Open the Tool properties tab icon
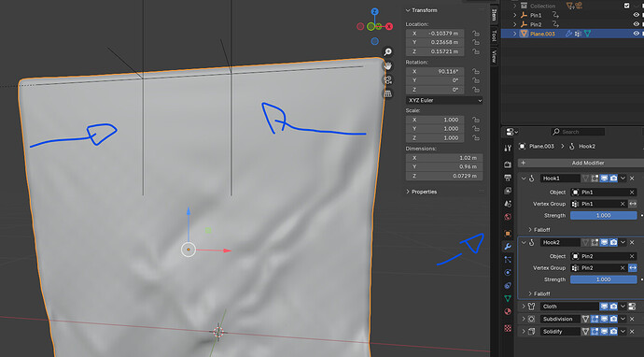This screenshot has width=644, height=357. (x=508, y=148)
